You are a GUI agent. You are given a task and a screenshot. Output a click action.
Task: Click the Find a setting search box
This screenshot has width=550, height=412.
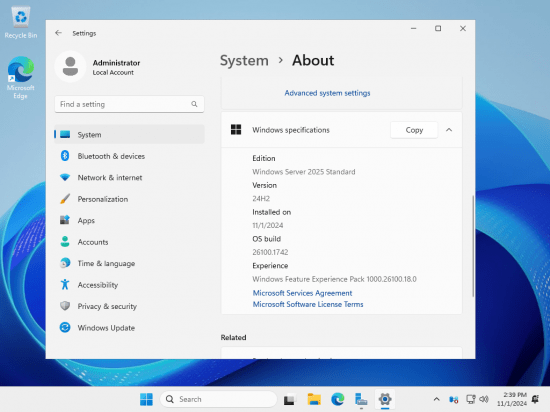(x=129, y=104)
